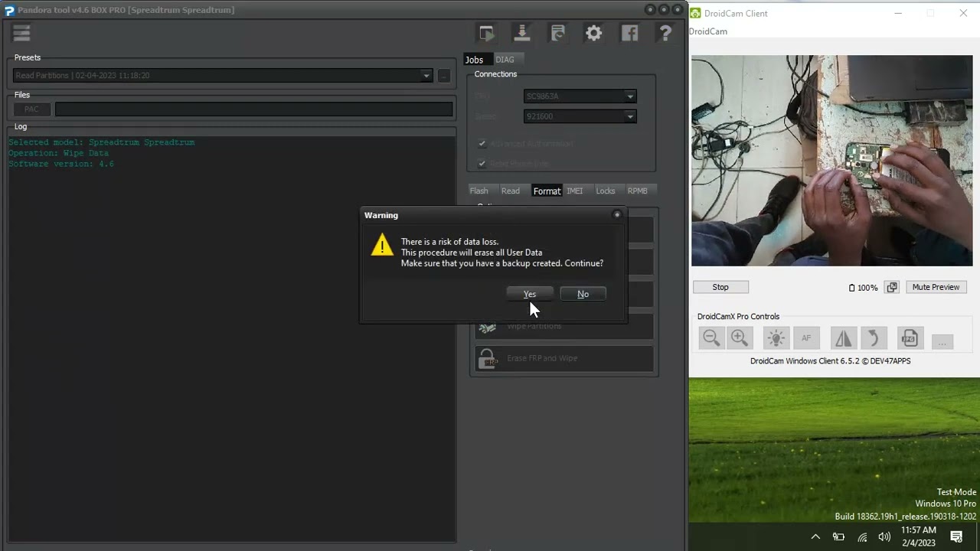Confirm the warning by clicking Yes
980x551 pixels.
(x=529, y=294)
